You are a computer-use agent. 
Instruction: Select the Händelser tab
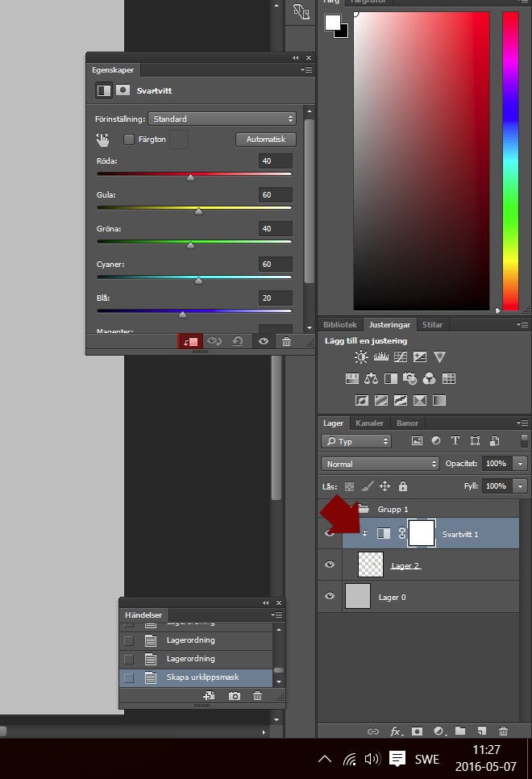pos(143,614)
